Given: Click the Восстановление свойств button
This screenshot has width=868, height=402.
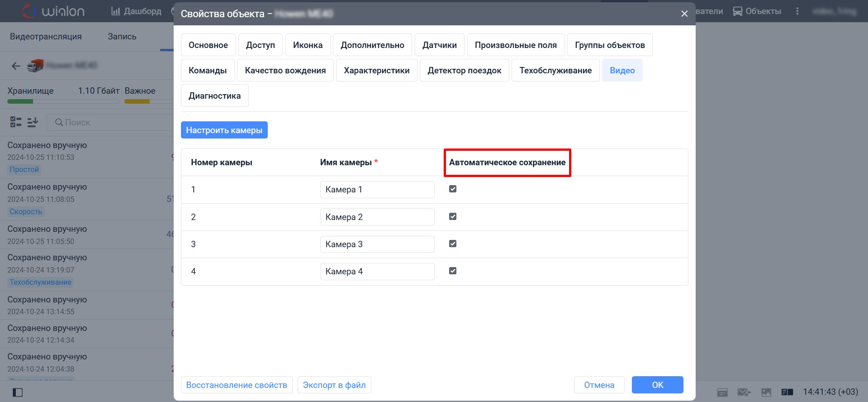Looking at the screenshot, I should 237,385.
